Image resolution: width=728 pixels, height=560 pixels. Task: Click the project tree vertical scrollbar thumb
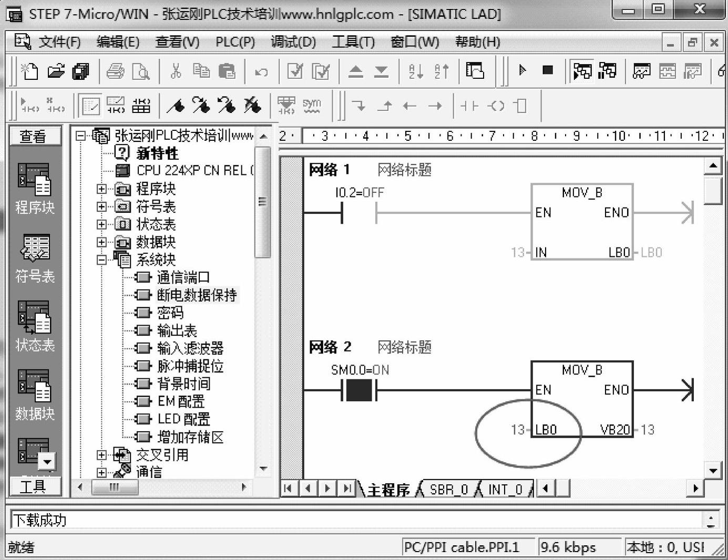click(x=263, y=203)
